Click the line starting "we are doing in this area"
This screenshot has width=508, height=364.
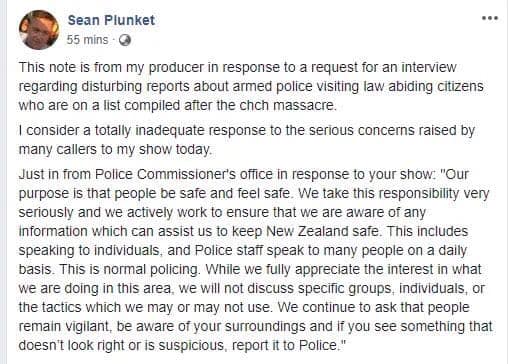pos(251,288)
